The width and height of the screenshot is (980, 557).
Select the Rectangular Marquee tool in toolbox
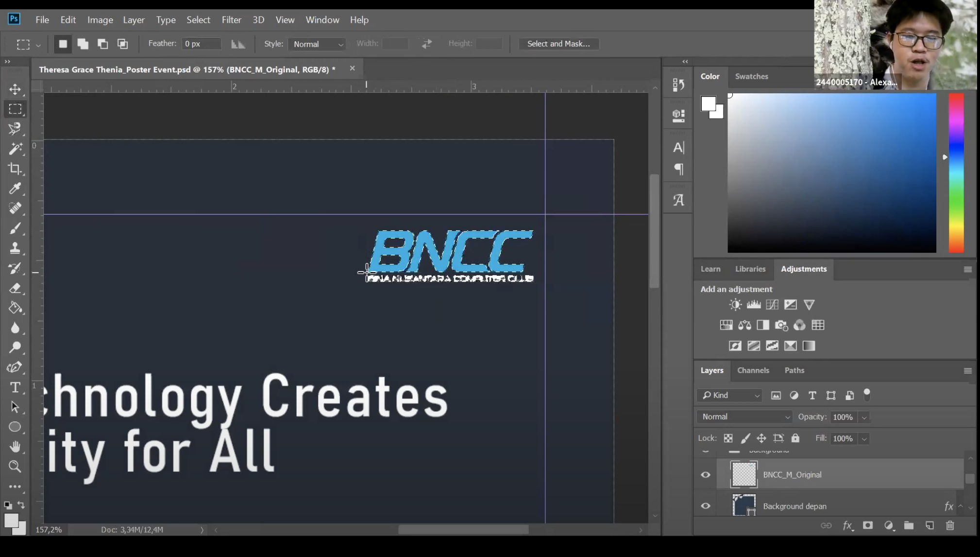click(x=15, y=109)
